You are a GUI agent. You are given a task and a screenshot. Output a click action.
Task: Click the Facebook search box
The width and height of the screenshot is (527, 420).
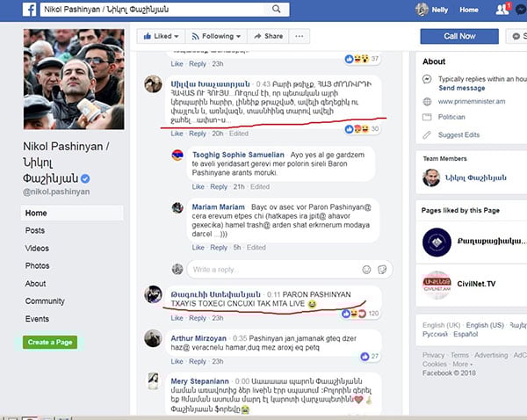coord(165,10)
